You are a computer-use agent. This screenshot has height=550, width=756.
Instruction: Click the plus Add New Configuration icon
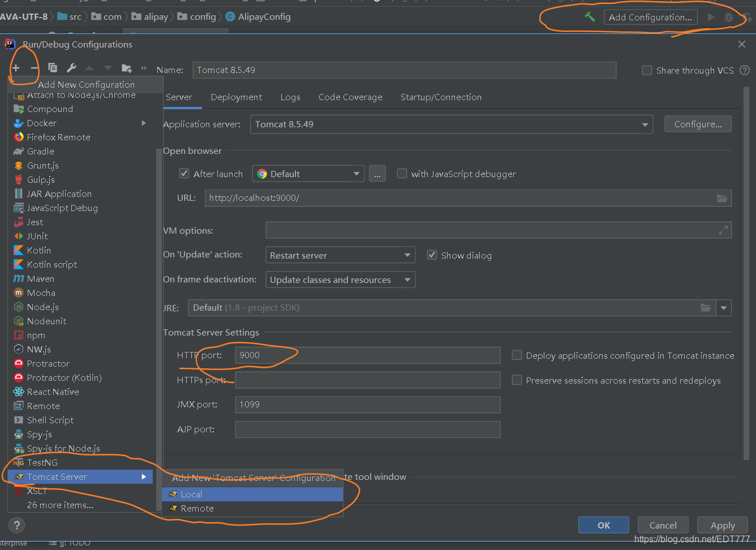click(16, 68)
